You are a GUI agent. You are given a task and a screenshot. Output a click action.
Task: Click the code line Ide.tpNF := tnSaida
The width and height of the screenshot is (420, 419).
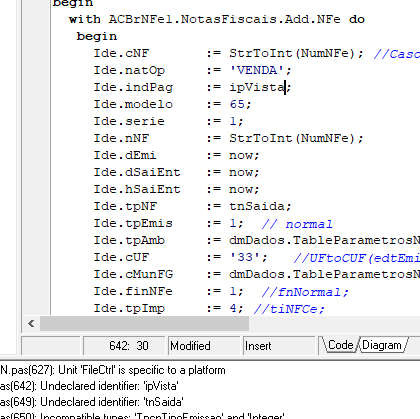[192, 206]
